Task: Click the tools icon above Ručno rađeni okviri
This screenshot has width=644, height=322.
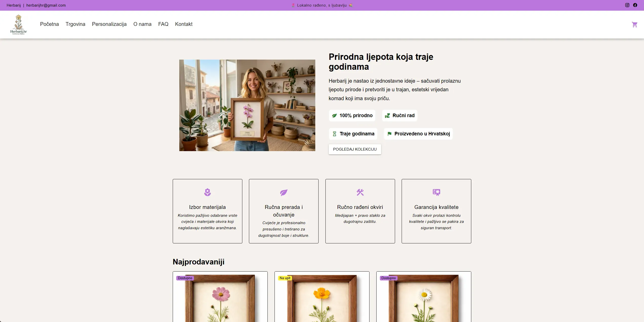Action: (360, 192)
